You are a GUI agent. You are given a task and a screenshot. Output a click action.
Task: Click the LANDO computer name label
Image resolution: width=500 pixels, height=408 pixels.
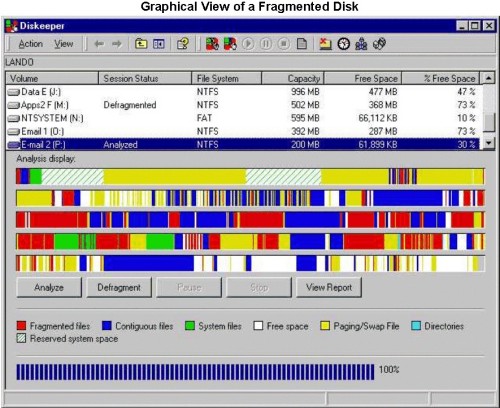[x=19, y=62]
